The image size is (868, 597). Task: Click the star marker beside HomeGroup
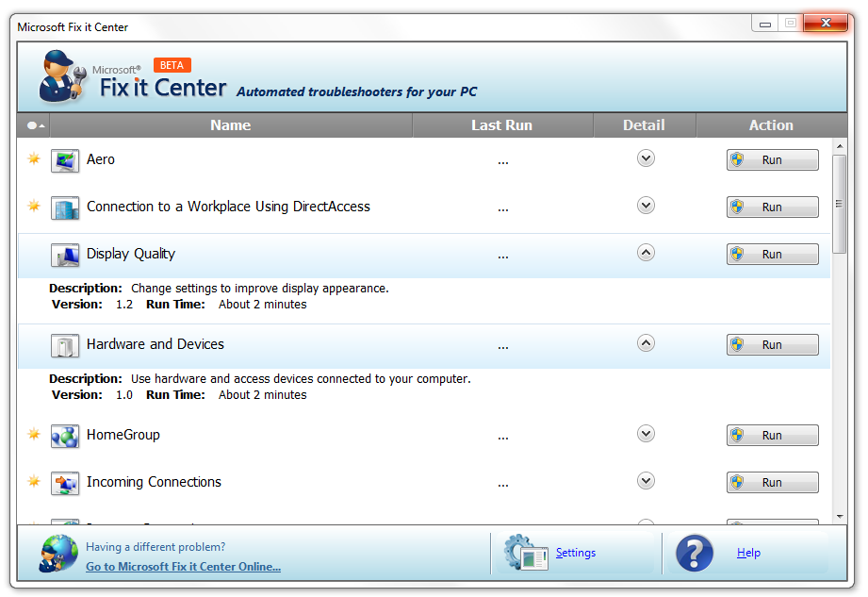point(34,434)
